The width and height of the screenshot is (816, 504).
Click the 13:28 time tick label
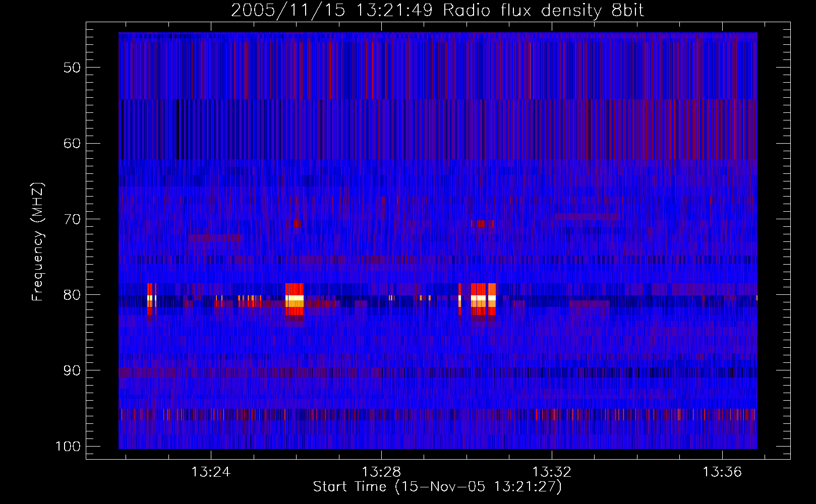coord(382,472)
